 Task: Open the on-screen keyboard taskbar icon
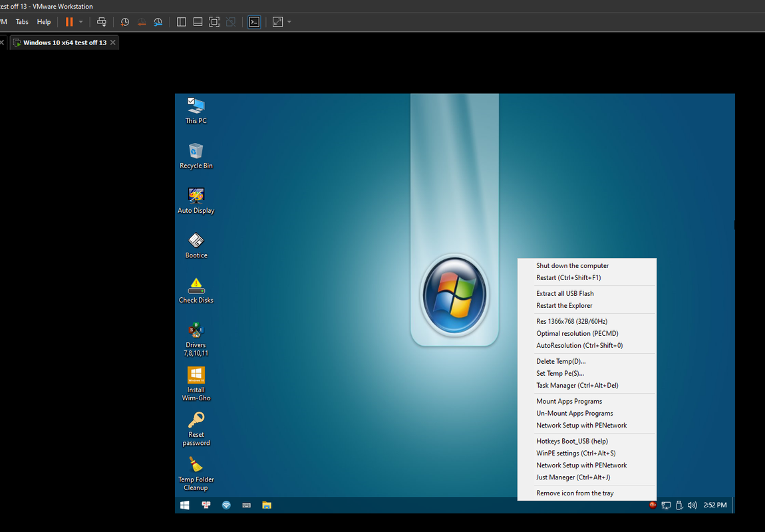point(246,505)
